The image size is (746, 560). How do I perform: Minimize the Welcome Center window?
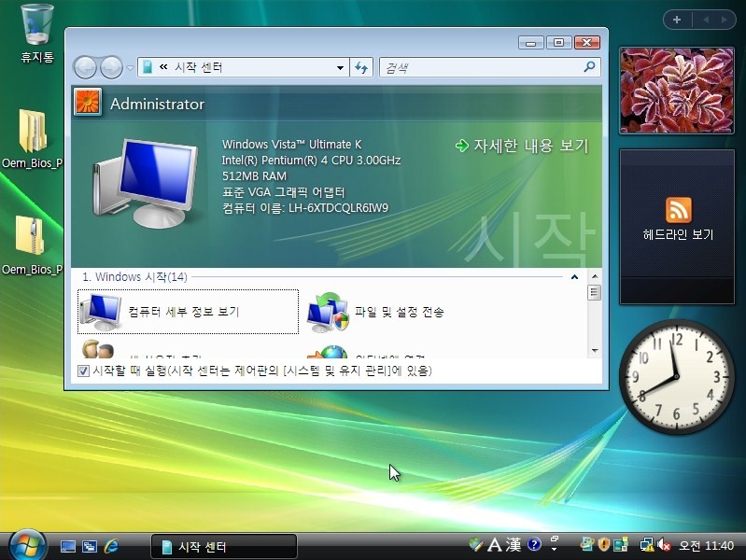531,43
